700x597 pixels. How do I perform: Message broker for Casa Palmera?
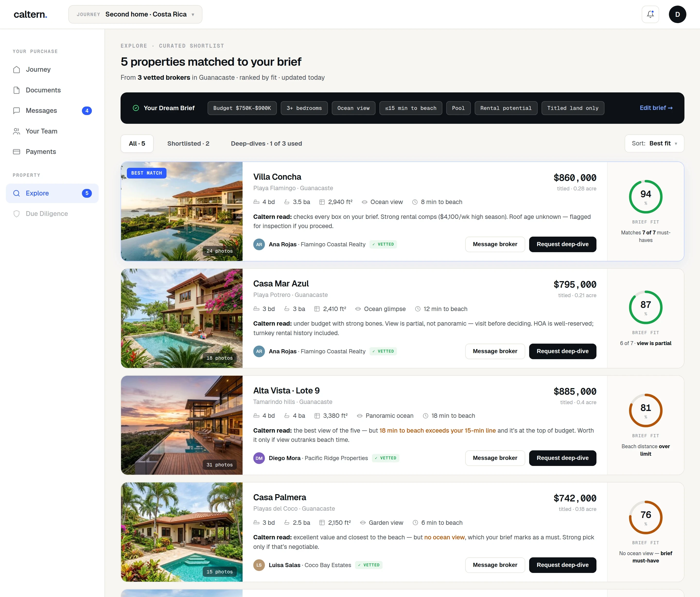click(495, 565)
